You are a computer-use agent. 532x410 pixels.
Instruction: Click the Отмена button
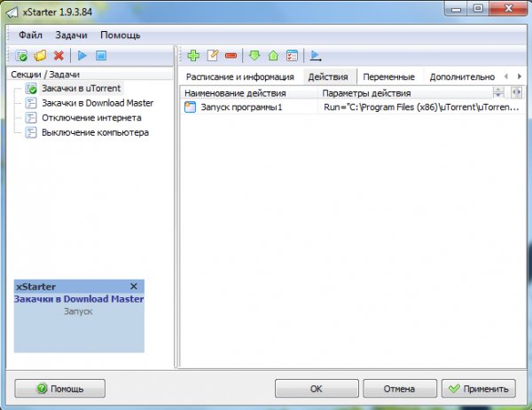coord(400,389)
